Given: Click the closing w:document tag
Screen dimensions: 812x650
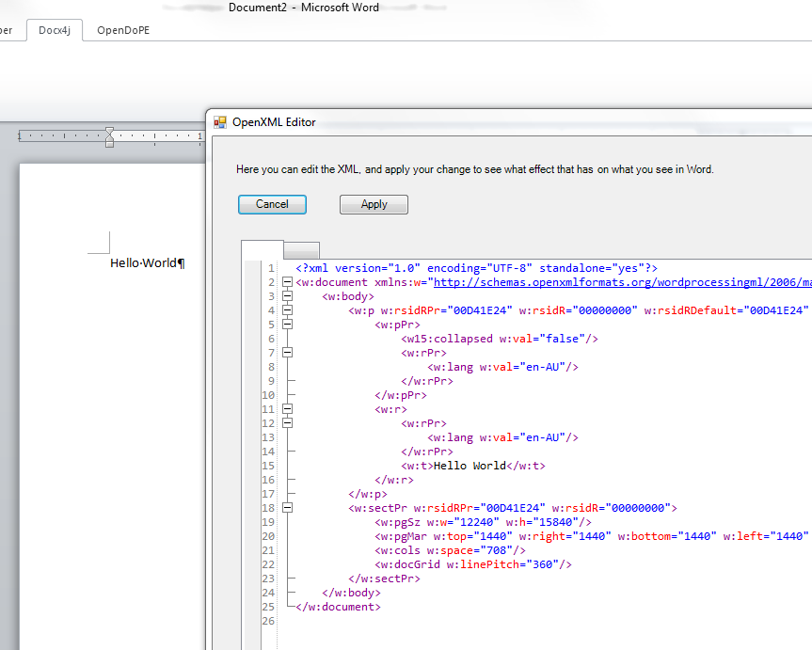Looking at the screenshot, I should (x=338, y=607).
